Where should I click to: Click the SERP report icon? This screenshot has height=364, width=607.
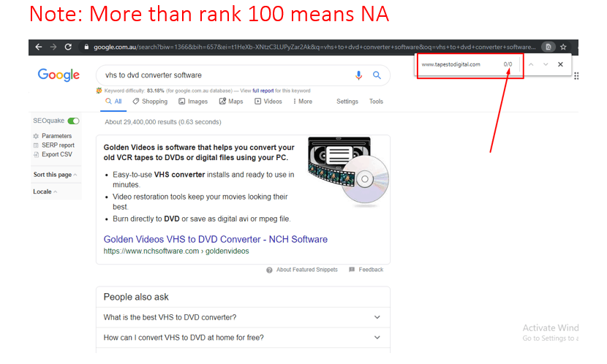click(x=36, y=145)
